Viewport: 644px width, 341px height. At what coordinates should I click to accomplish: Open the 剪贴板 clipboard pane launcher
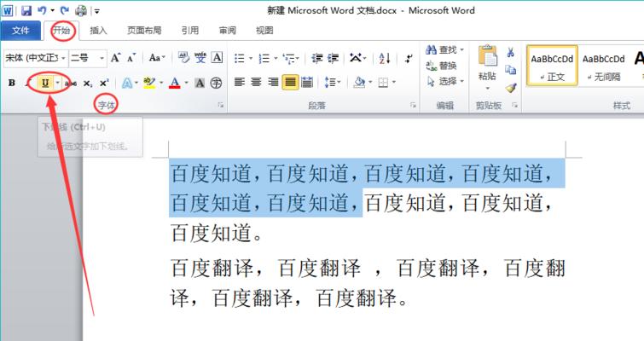click(514, 106)
